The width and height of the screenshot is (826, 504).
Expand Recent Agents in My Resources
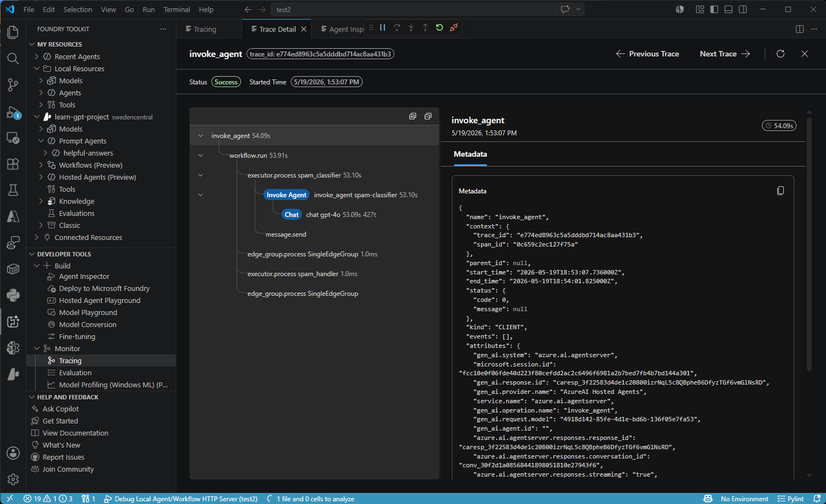click(37, 56)
